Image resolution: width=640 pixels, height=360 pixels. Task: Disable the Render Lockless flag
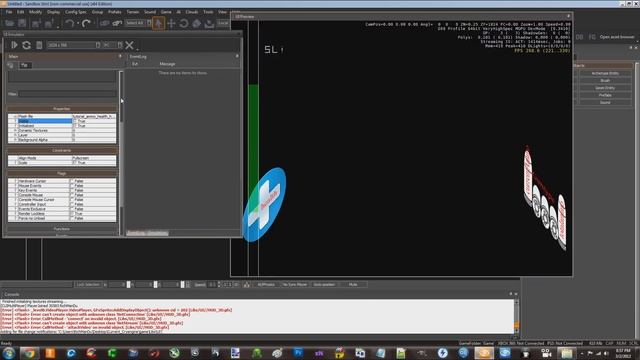[72, 213]
